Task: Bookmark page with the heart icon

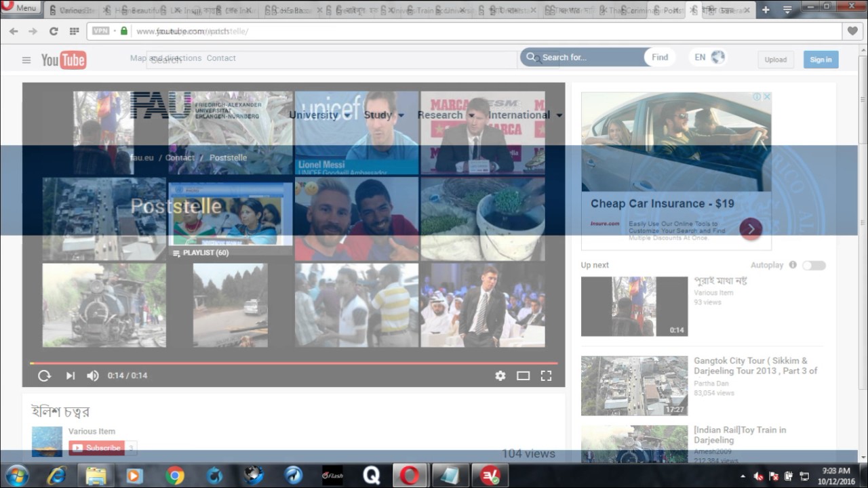Action: (x=852, y=31)
